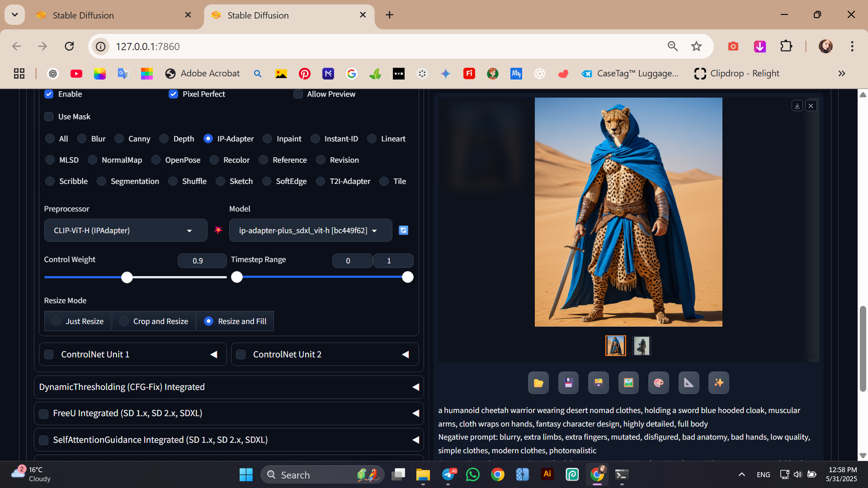Image resolution: width=868 pixels, height=488 pixels.
Task: Click the floppy disk save image icon
Action: pyautogui.click(x=568, y=383)
